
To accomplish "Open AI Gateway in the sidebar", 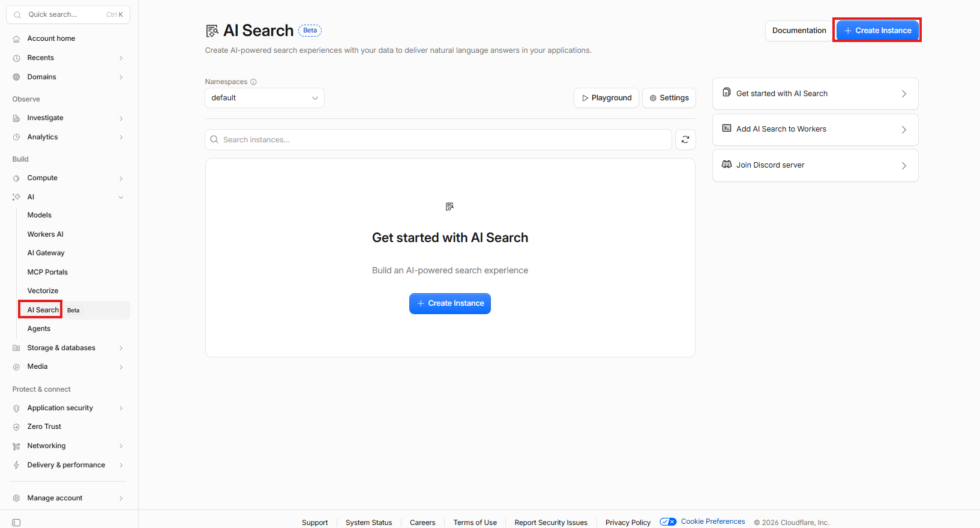I will click(46, 253).
